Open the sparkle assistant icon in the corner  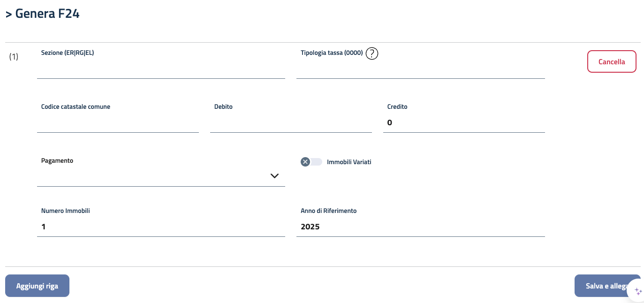[x=638, y=291]
